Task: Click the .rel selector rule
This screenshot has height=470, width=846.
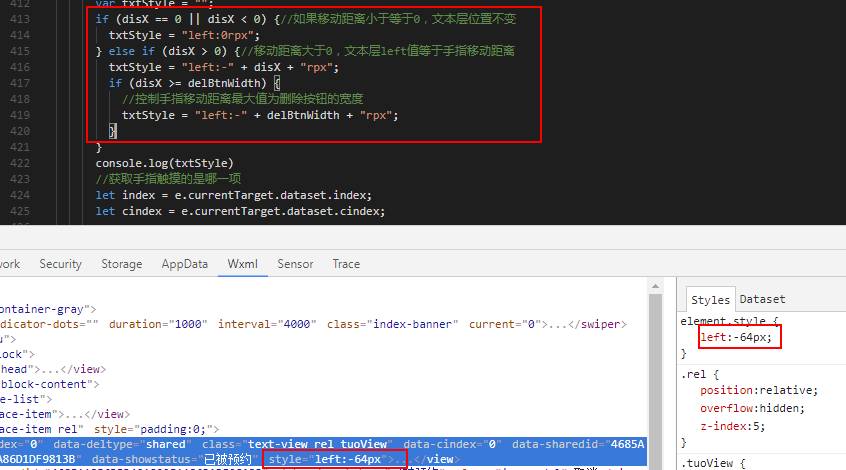Action: (700, 374)
